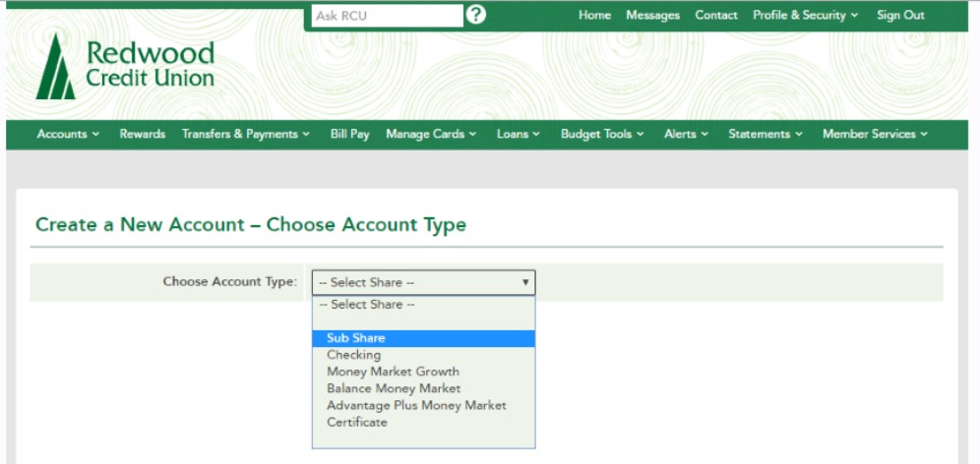
Task: Open the Contact link
Action: point(716,15)
